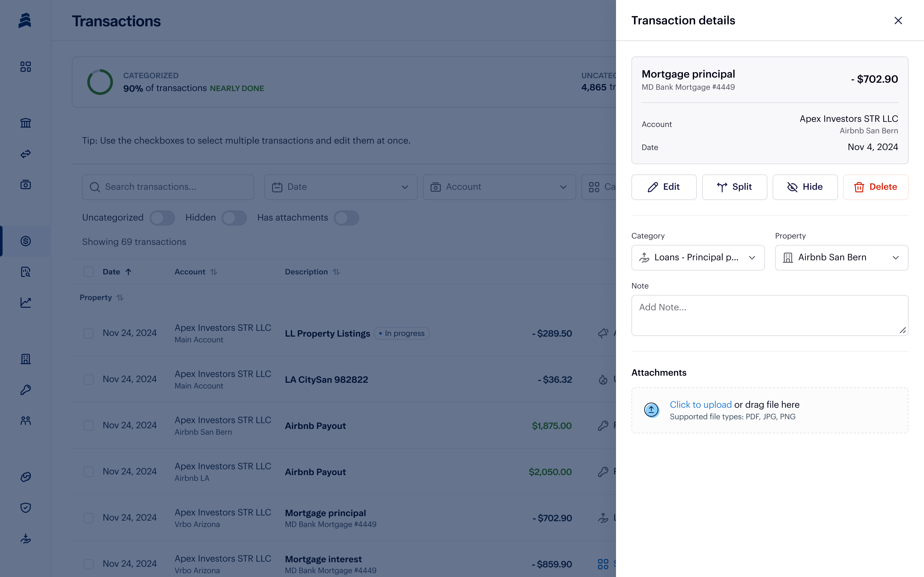Image resolution: width=924 pixels, height=577 pixels.
Task: Click the upload arrow icon in Attachments
Action: point(651,410)
